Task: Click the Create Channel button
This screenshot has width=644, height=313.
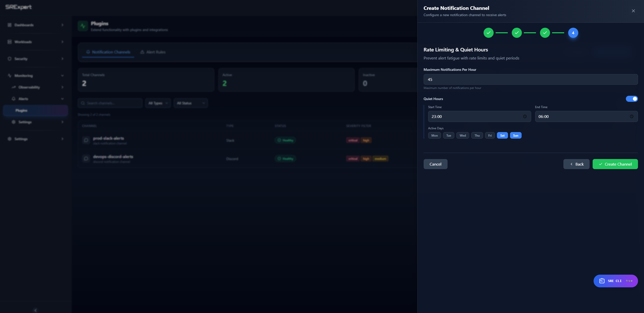Action: (x=615, y=164)
